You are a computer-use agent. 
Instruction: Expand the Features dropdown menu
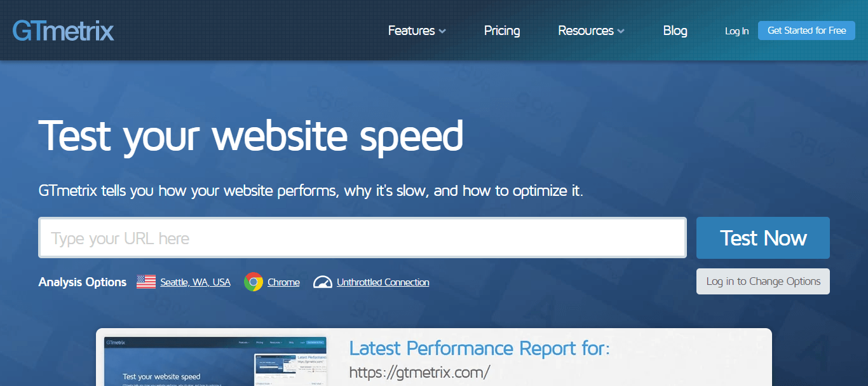417,31
